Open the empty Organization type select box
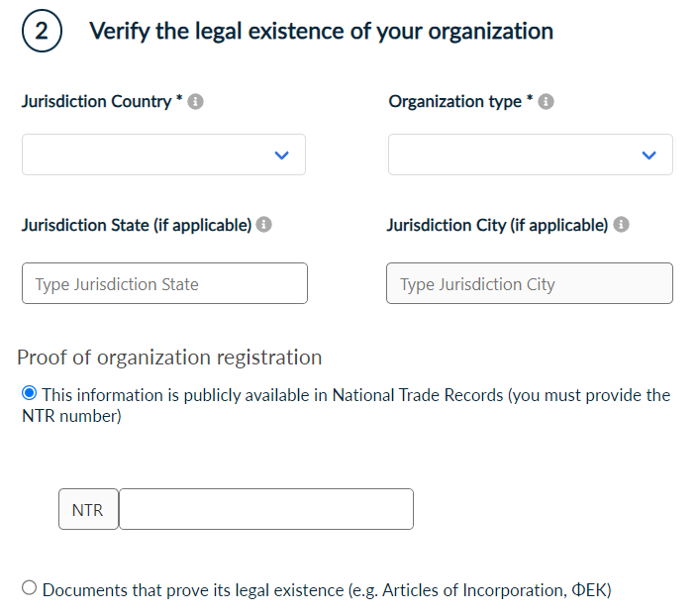Viewport: 698px width, 616px height. pyautogui.click(x=515, y=155)
